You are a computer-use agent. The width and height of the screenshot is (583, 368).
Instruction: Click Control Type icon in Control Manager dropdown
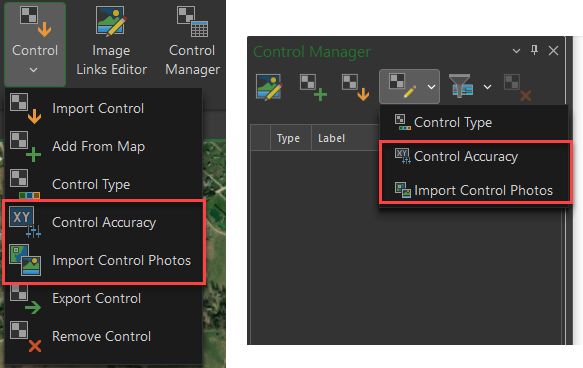[403, 122]
